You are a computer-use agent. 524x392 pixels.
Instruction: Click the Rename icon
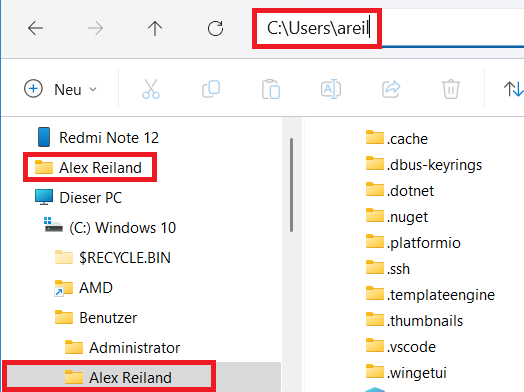(x=331, y=89)
